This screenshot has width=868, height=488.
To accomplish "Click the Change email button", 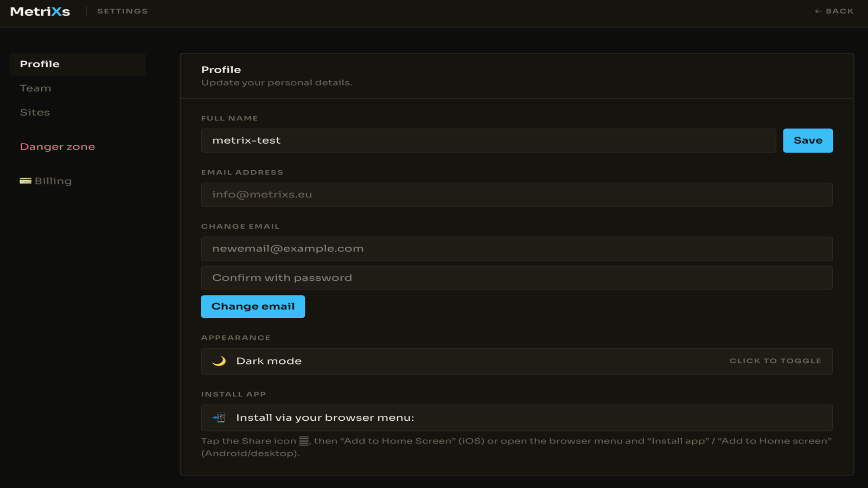I will (253, 306).
